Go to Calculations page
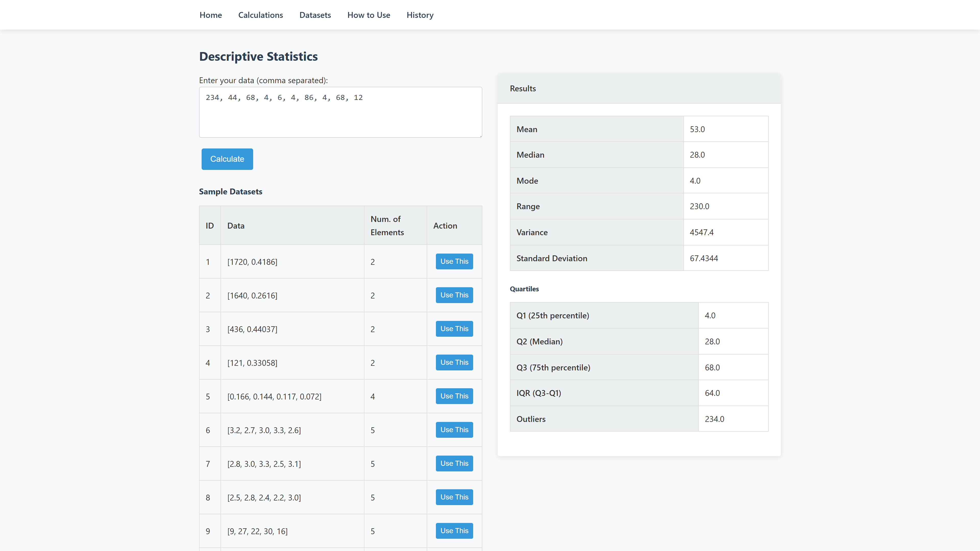980x551 pixels. click(260, 15)
